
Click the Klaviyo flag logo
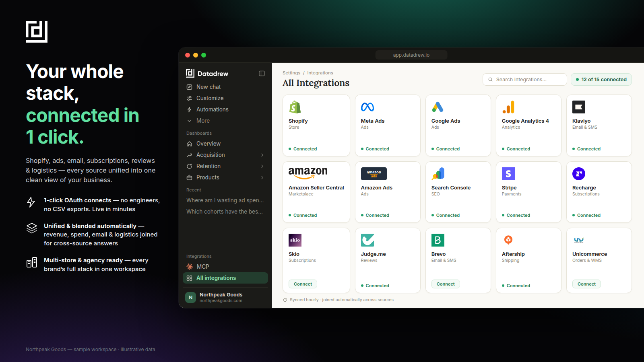[579, 107]
